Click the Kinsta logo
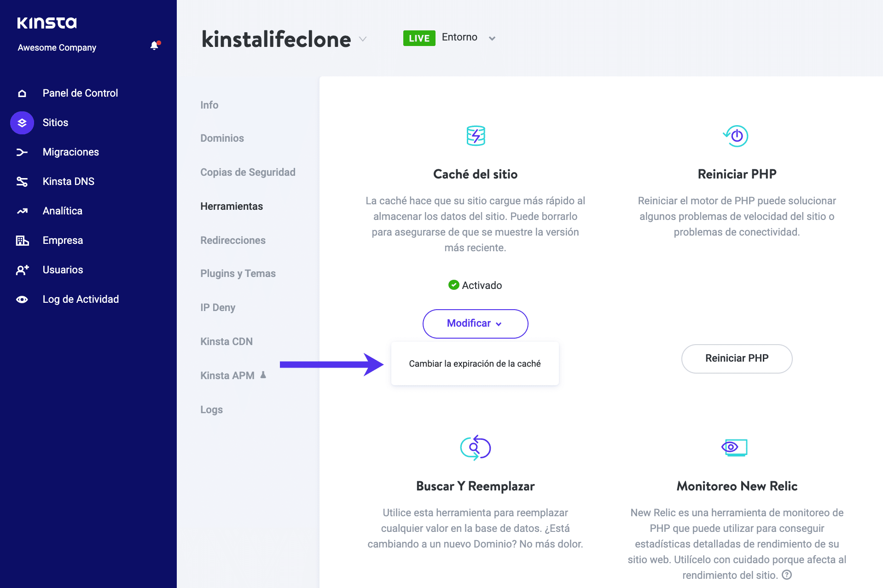The image size is (883, 588). (x=47, y=23)
